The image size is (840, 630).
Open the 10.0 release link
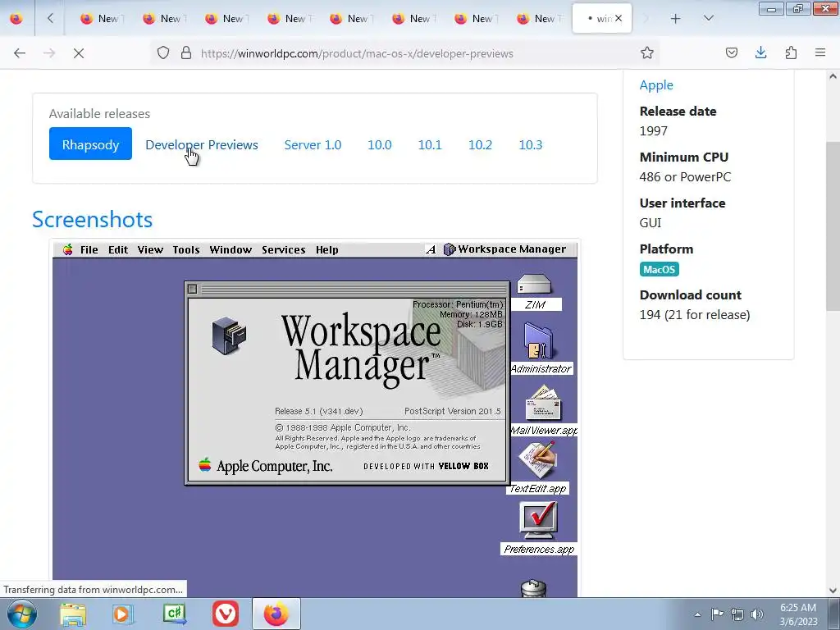379,144
